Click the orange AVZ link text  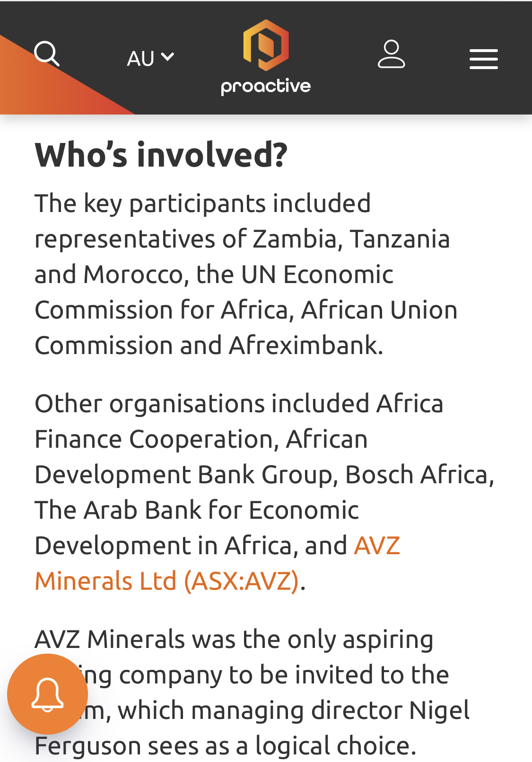click(x=377, y=545)
